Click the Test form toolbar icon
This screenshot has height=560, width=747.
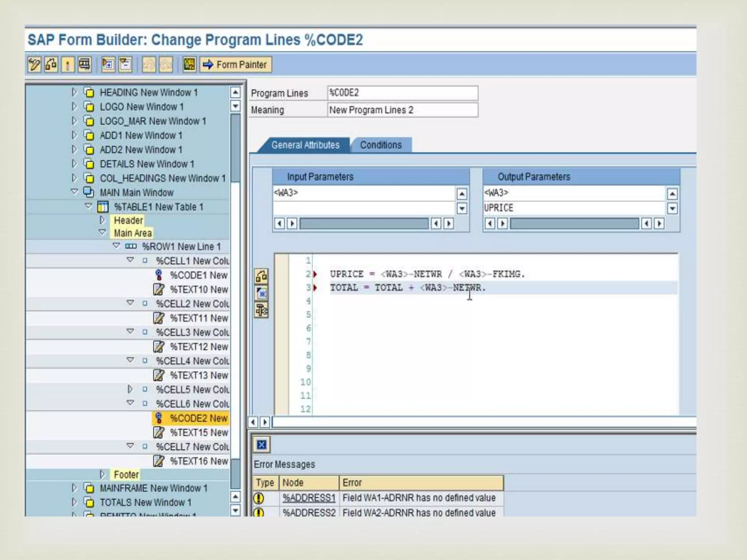[85, 65]
